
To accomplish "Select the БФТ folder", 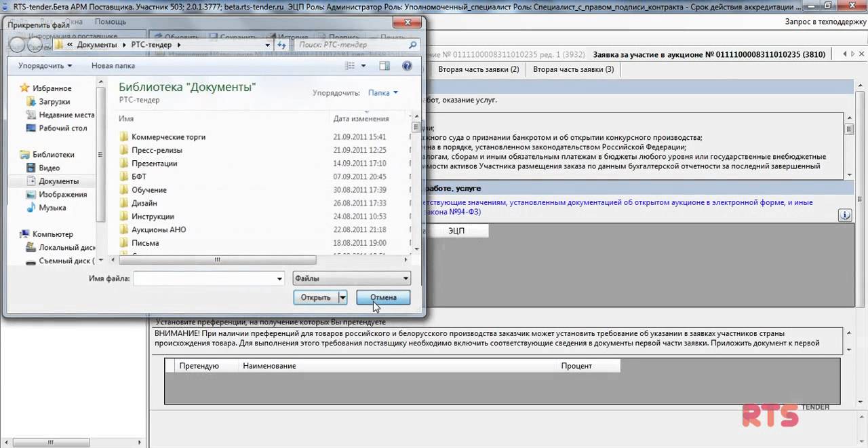I will point(139,176).
